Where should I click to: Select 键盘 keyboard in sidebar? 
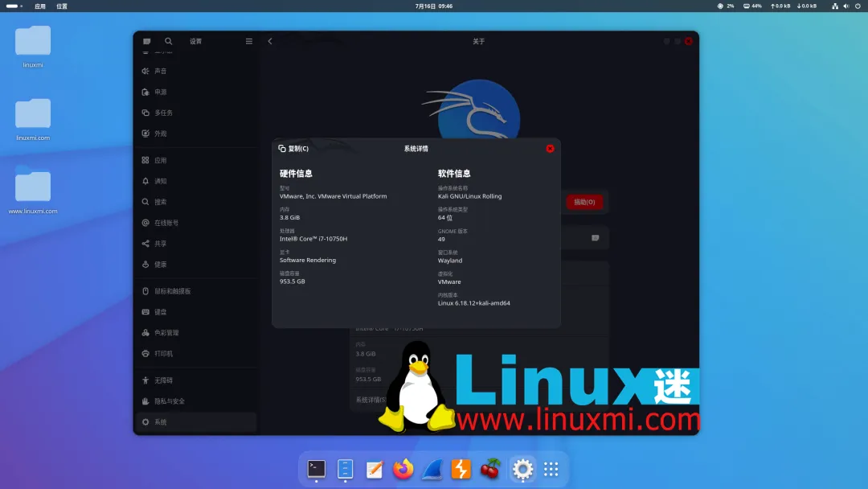coord(196,312)
